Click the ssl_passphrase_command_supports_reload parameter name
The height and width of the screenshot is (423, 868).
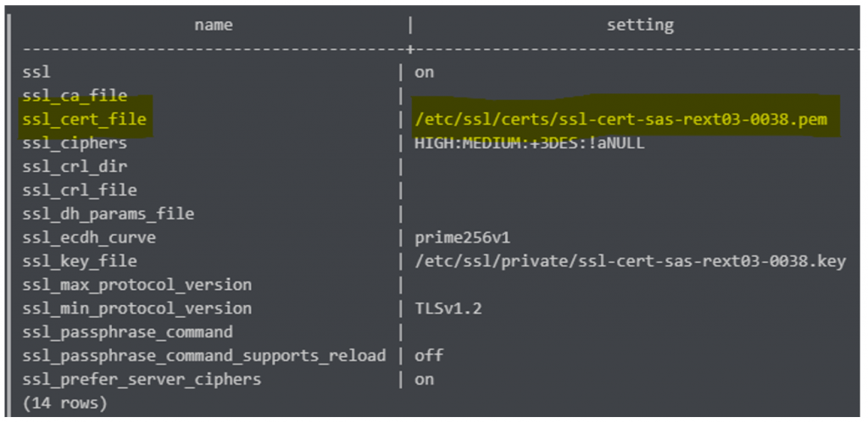pos(204,355)
